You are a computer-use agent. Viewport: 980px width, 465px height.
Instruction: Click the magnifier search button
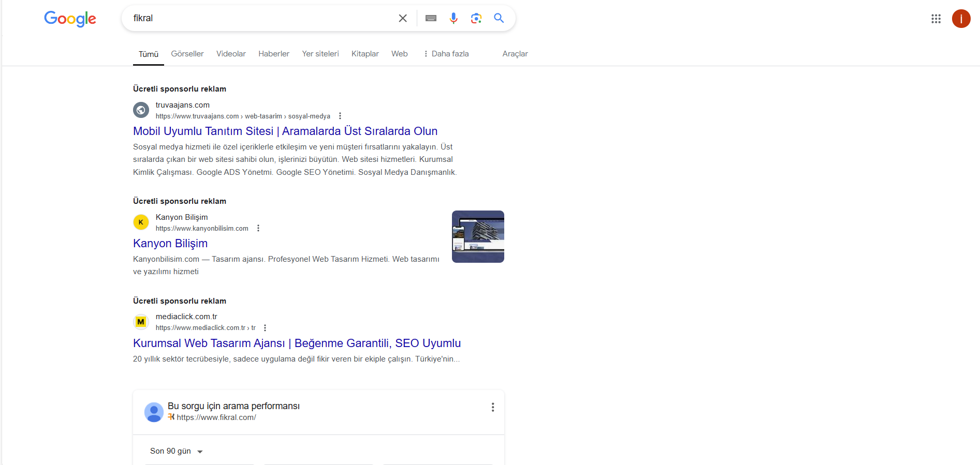[x=499, y=18]
